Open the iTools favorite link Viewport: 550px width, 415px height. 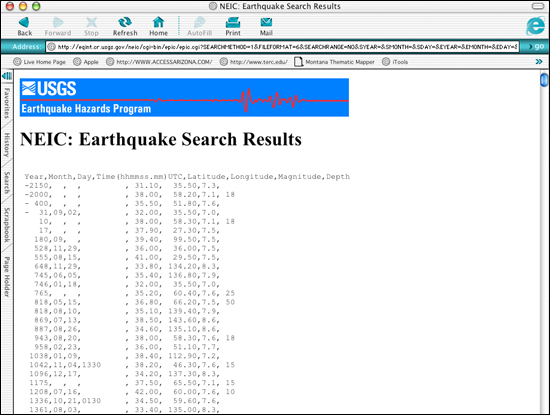[x=395, y=62]
